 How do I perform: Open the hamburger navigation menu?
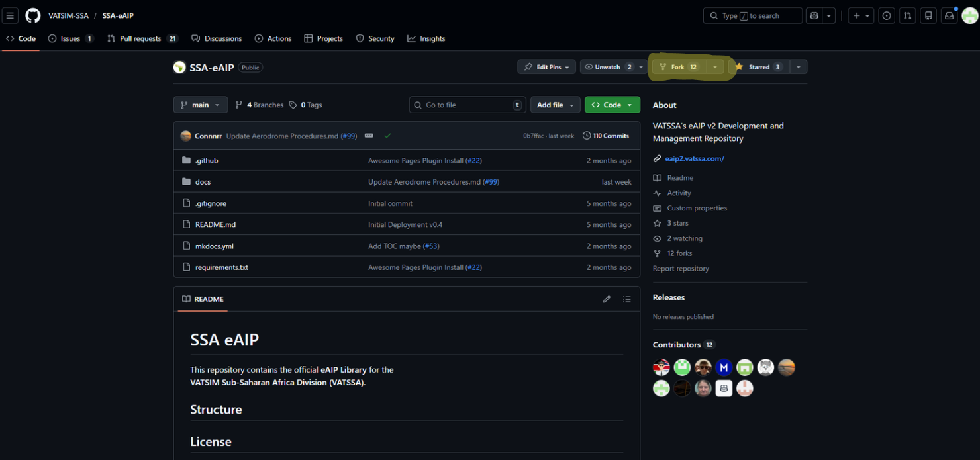[10, 15]
